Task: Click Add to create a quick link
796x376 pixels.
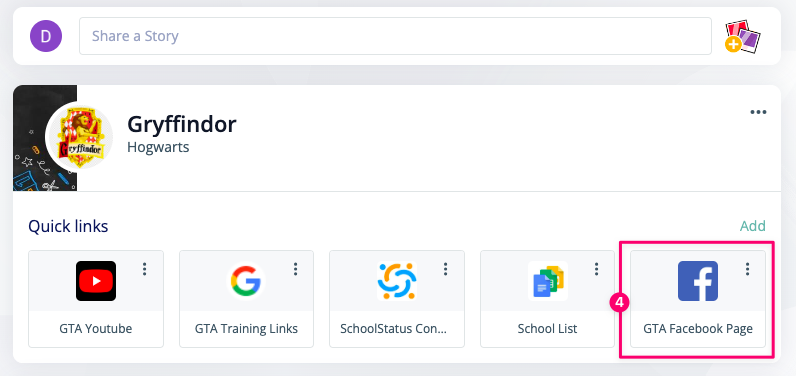Action: pyautogui.click(x=752, y=226)
